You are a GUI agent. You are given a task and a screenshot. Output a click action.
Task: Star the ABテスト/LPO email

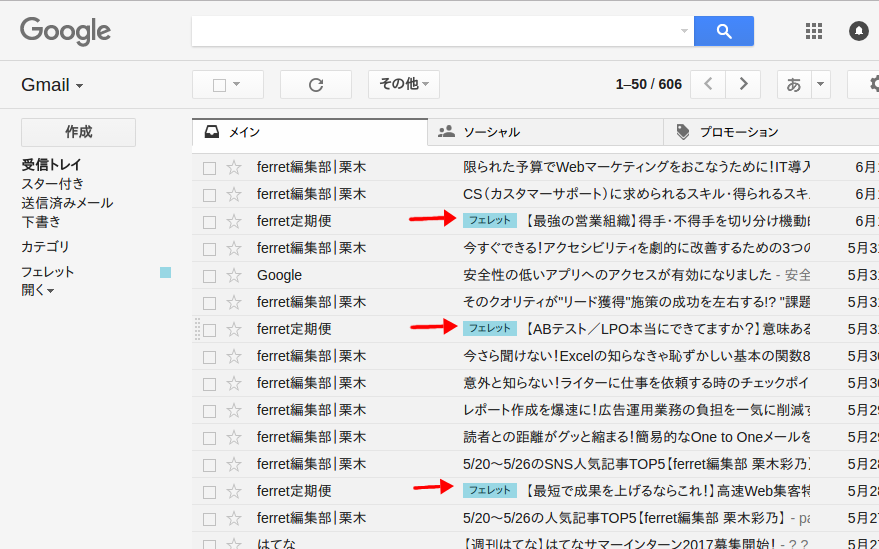pos(234,329)
